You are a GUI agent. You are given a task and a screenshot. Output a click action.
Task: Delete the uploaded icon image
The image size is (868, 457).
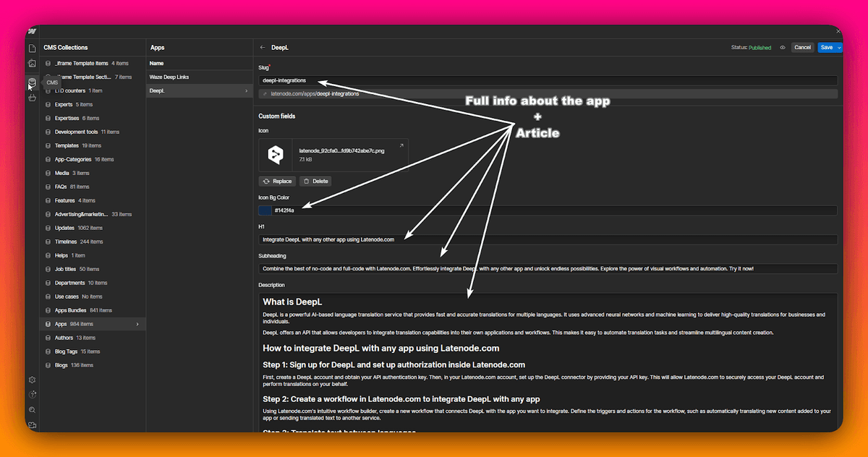click(x=315, y=181)
